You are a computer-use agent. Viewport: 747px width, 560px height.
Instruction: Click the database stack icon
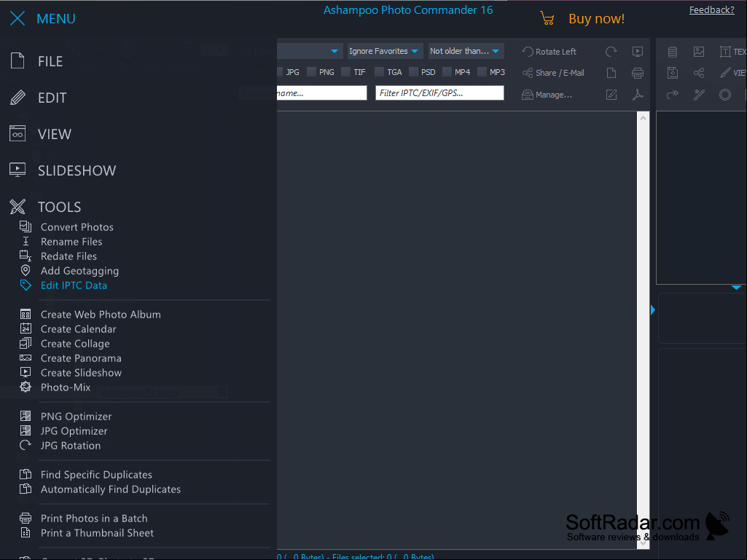coord(673,52)
